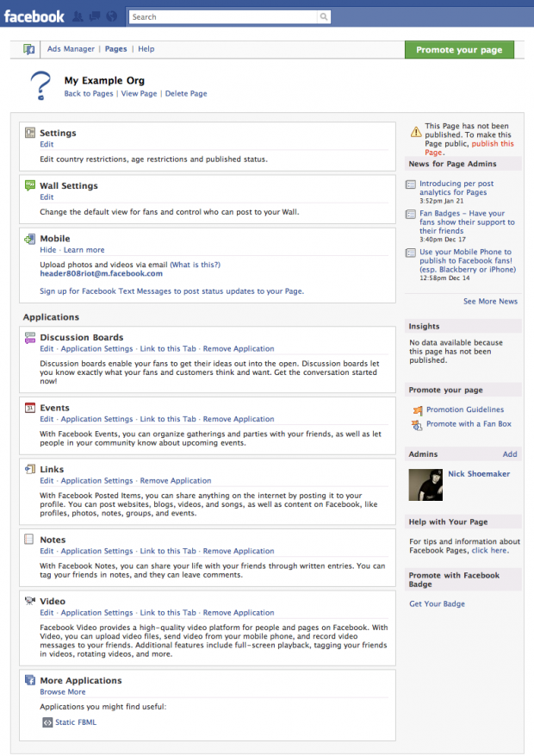Image resolution: width=534 pixels, height=756 pixels.
Task: Open Pages in the top menu
Action: pyautogui.click(x=116, y=48)
